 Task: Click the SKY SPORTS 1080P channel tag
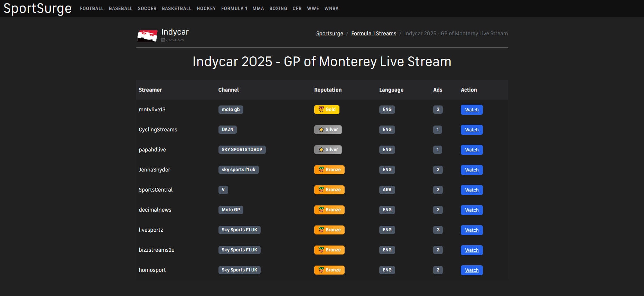point(242,150)
